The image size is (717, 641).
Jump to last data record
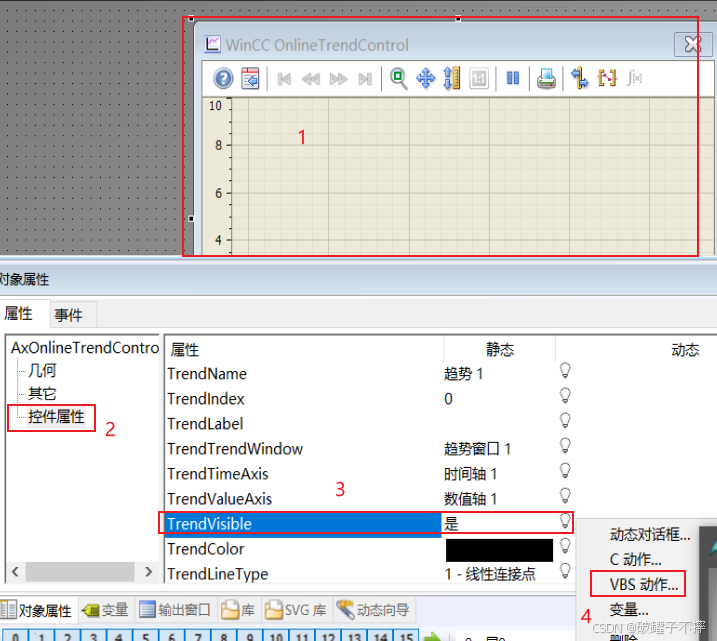point(365,79)
